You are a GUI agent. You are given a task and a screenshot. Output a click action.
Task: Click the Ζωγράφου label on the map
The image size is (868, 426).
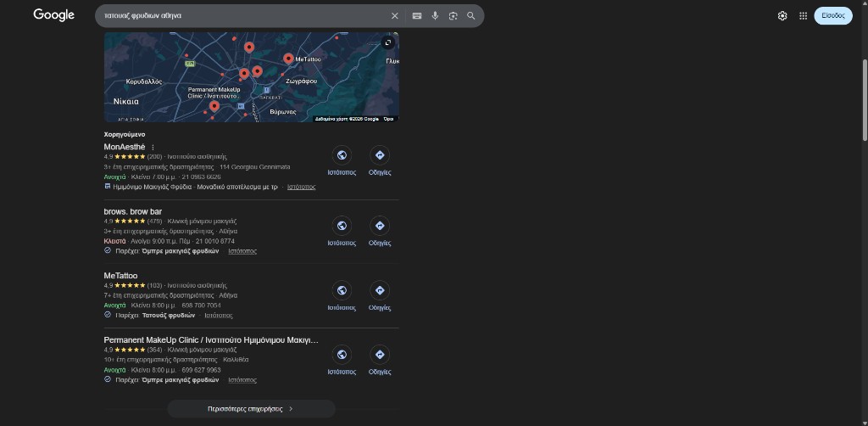pos(302,81)
